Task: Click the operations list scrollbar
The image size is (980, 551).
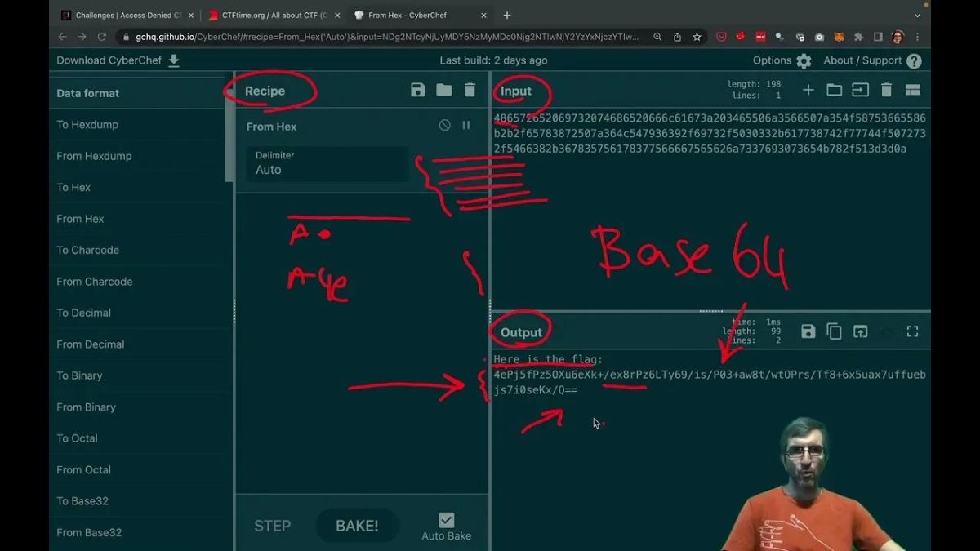Action: (229, 131)
